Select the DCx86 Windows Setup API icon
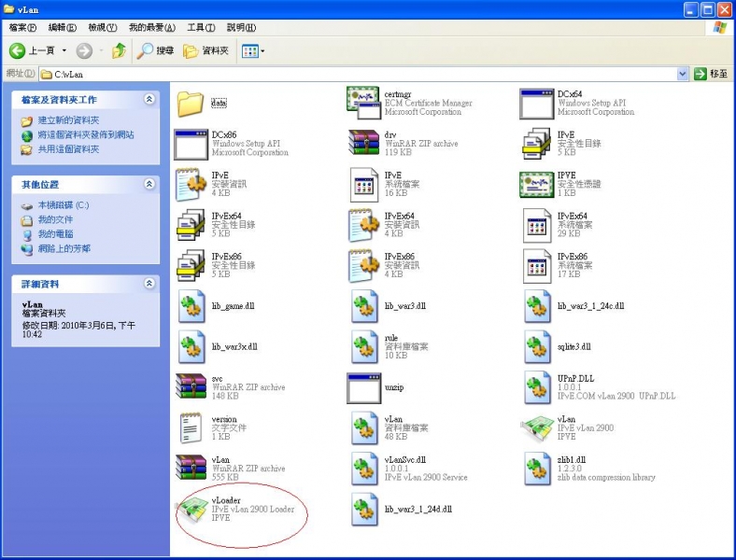 click(x=191, y=145)
